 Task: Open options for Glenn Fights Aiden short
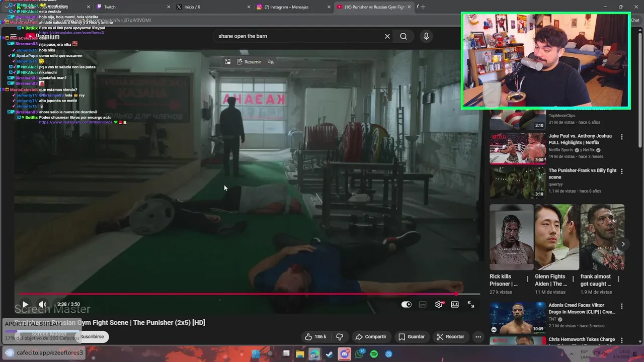click(x=573, y=279)
